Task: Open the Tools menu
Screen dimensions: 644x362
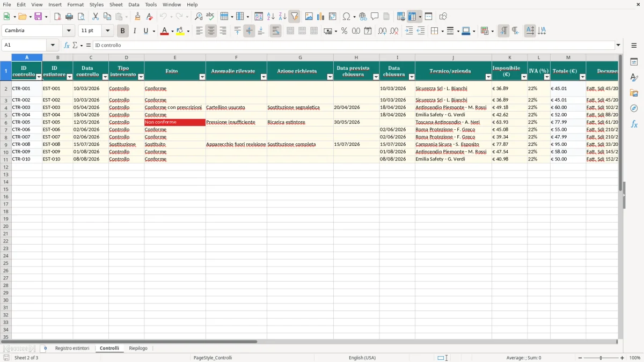Action: 151,4
